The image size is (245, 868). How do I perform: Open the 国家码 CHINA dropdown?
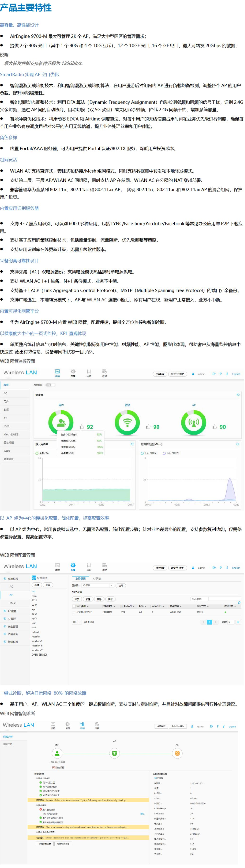[111, 586]
